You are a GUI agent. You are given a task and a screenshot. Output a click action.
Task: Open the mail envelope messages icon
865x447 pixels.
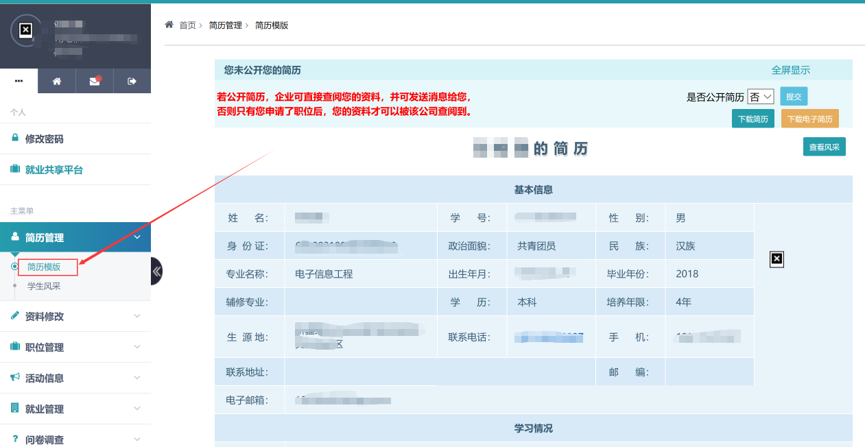tap(94, 81)
